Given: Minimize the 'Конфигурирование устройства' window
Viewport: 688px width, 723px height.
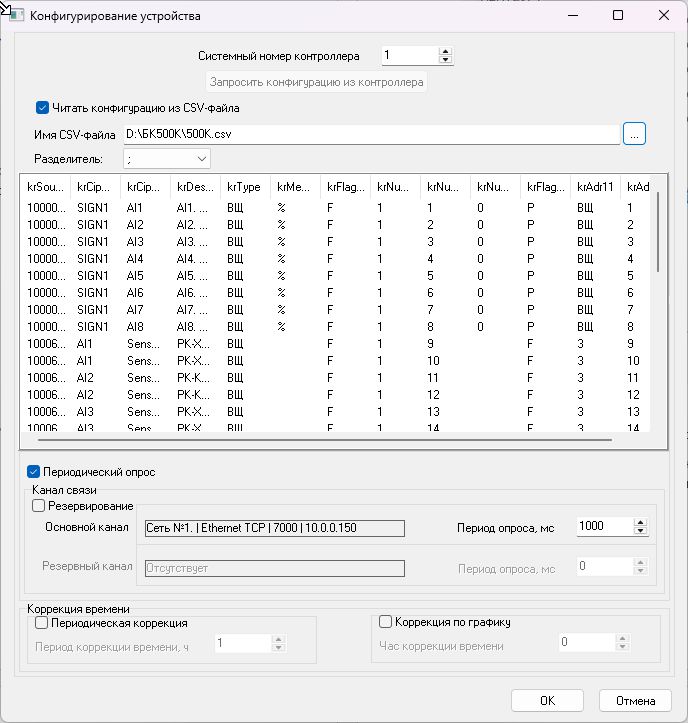Looking at the screenshot, I should click(x=573, y=15).
